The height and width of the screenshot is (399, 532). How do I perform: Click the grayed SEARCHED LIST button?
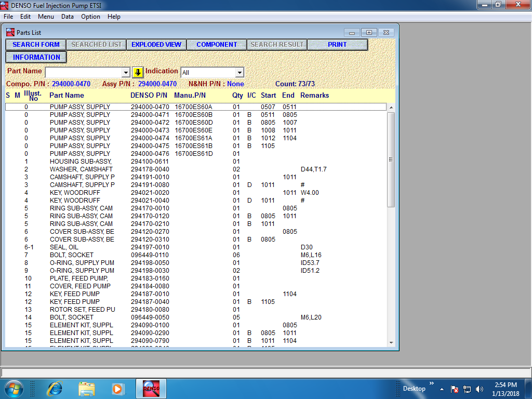[x=96, y=45]
